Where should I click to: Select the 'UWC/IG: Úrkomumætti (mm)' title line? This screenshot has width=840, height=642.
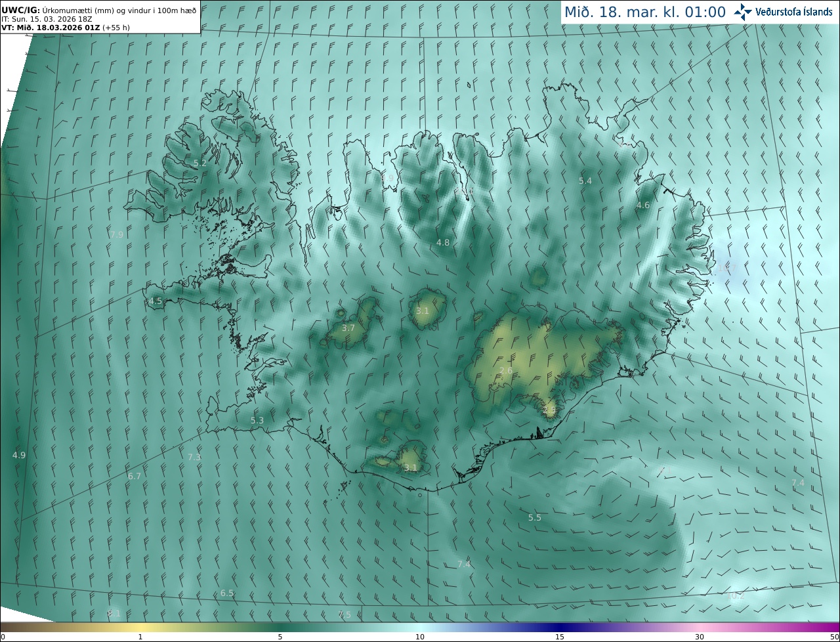pyautogui.click(x=98, y=10)
